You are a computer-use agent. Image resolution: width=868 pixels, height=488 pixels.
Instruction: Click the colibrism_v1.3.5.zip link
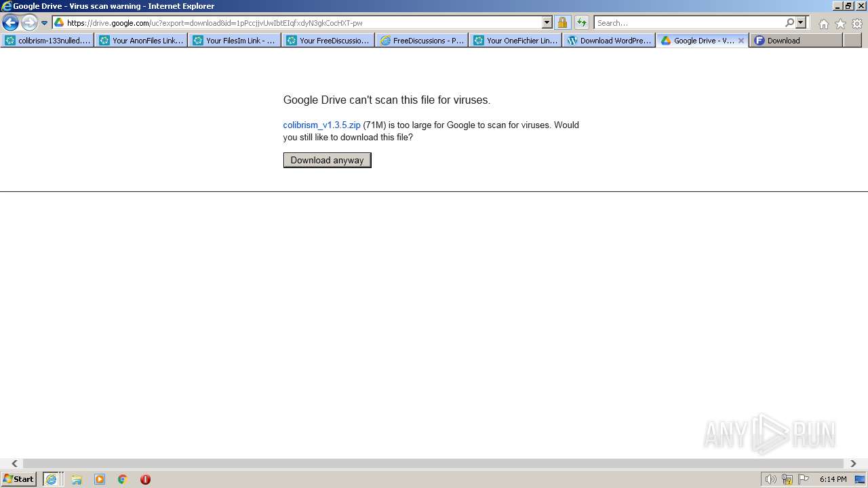tap(322, 125)
